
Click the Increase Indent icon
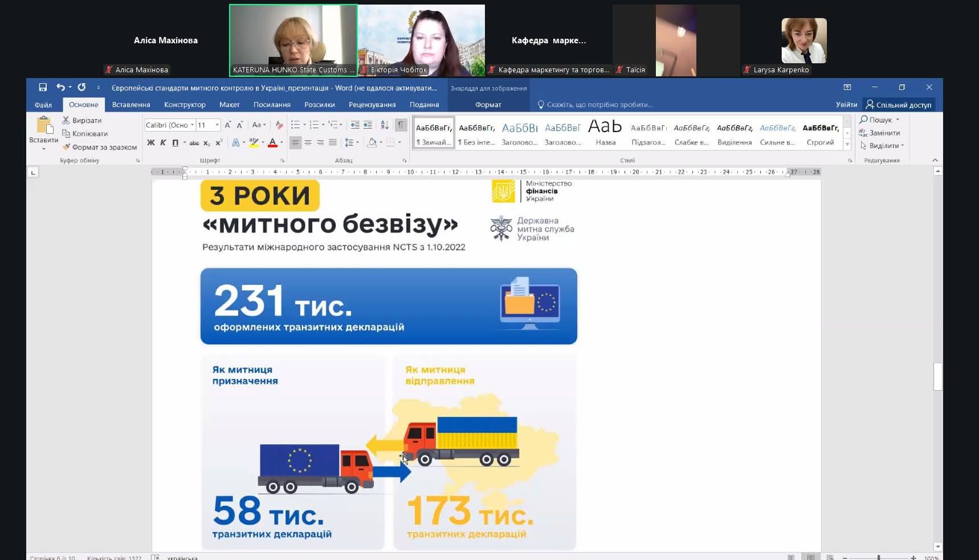368,125
